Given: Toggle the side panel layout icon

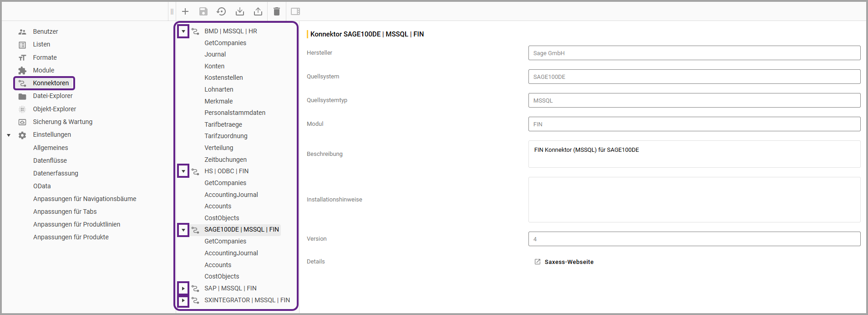Looking at the screenshot, I should pos(295,11).
